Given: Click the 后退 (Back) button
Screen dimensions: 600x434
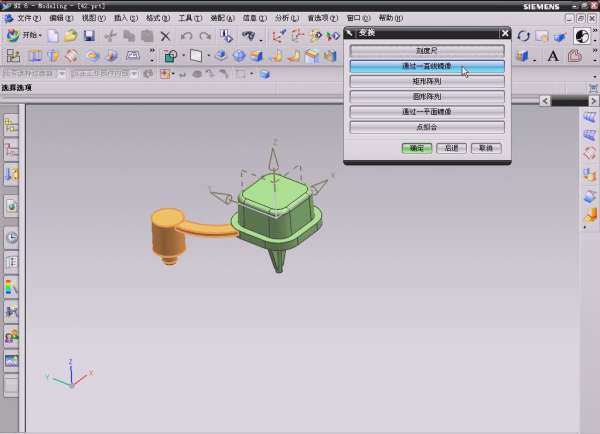Looking at the screenshot, I should click(450, 147).
